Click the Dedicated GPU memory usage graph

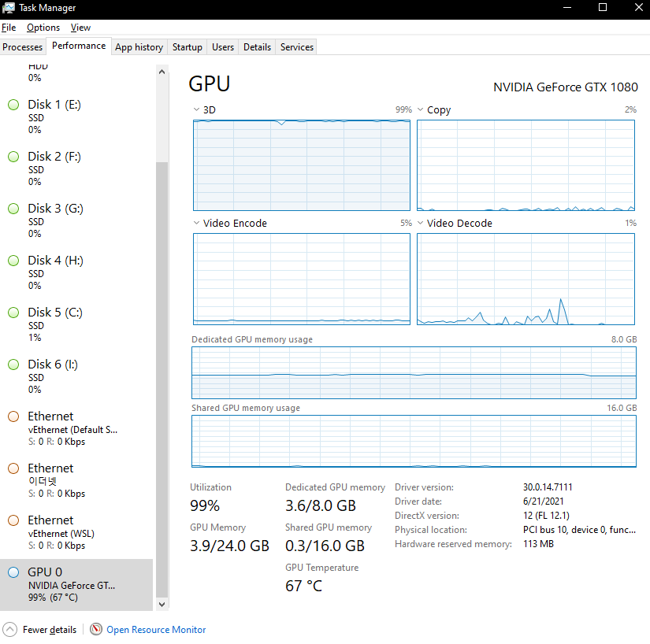(x=414, y=372)
